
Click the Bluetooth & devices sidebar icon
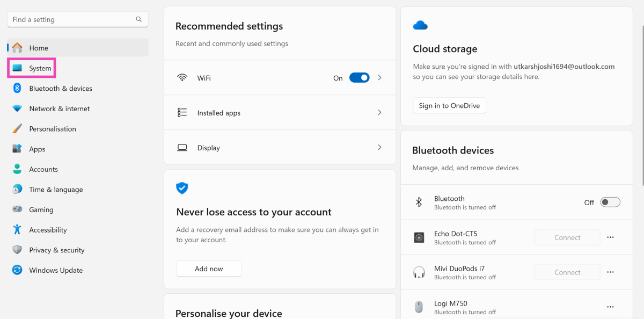click(17, 89)
